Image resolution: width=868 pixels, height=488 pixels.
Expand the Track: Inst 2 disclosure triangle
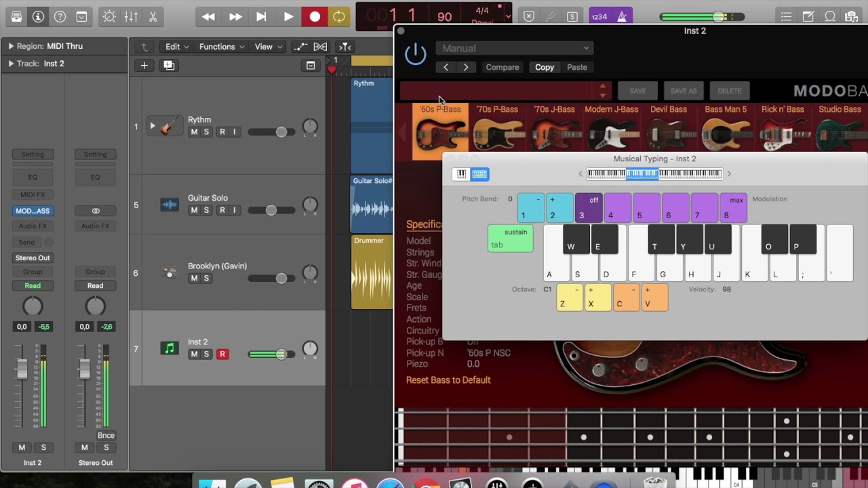[10, 64]
